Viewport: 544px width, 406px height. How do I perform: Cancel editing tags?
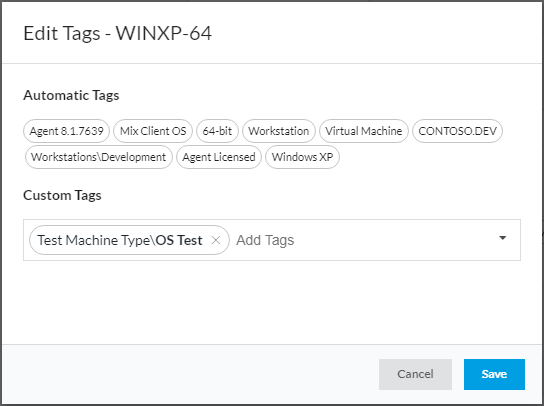click(415, 374)
